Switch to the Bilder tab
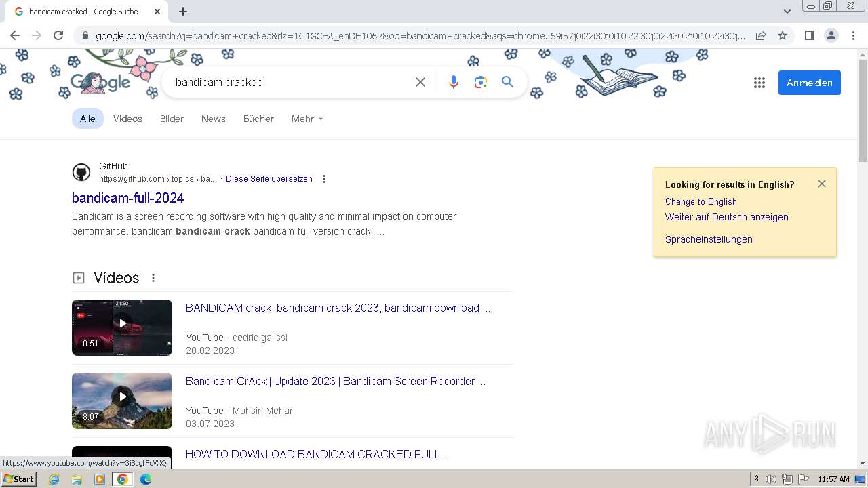The height and width of the screenshot is (488, 868). (172, 119)
